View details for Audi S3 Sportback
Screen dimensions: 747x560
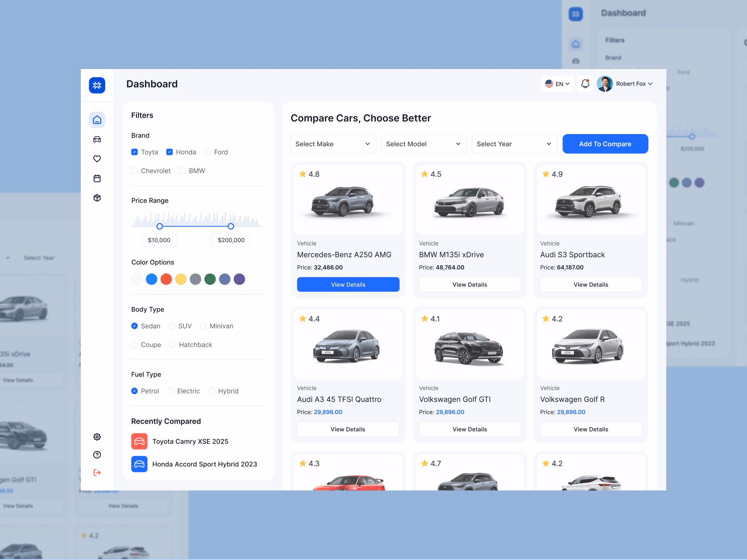point(591,285)
